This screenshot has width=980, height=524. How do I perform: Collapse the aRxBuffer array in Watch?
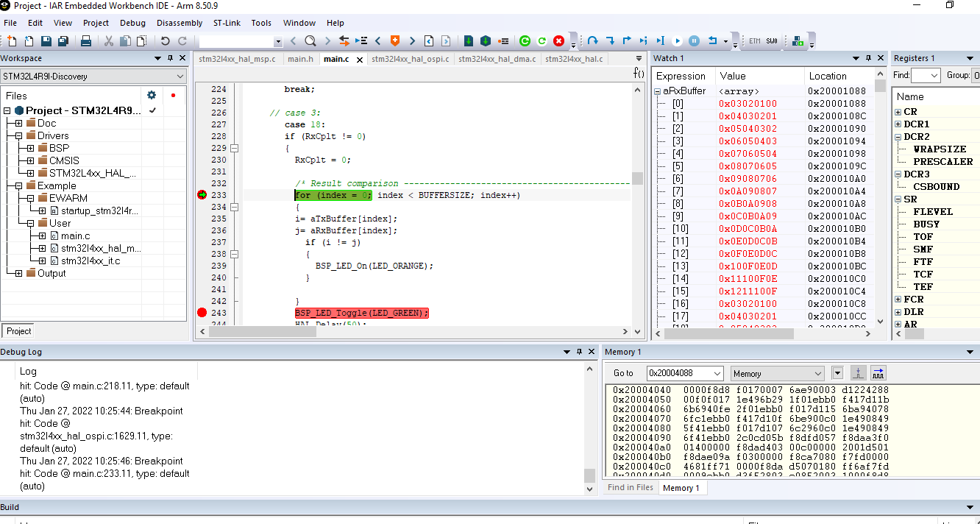click(x=658, y=91)
